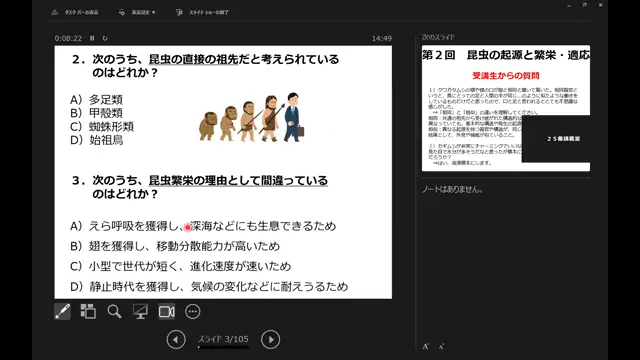Click option B) 翅を獲得し
Screen dimensions: 640x360
175,246
